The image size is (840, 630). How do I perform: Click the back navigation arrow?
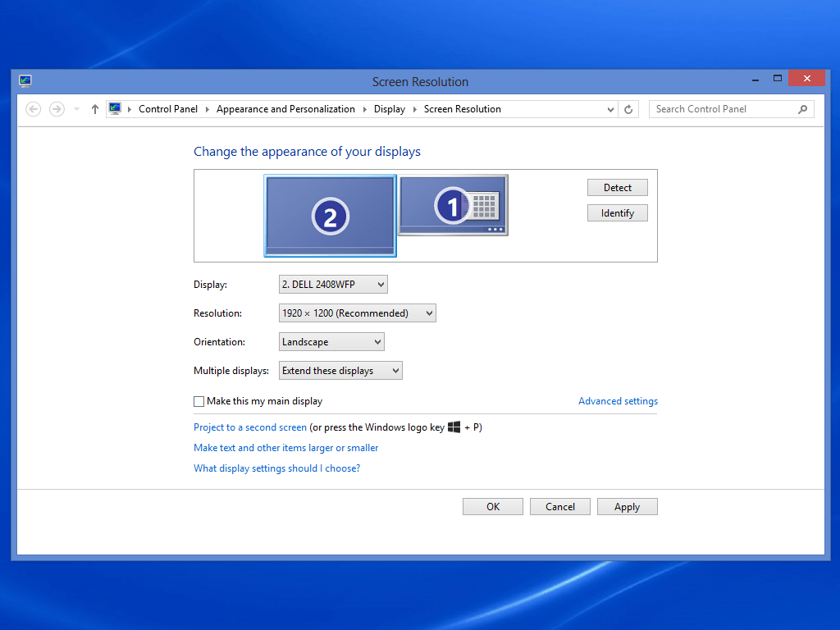click(34, 109)
